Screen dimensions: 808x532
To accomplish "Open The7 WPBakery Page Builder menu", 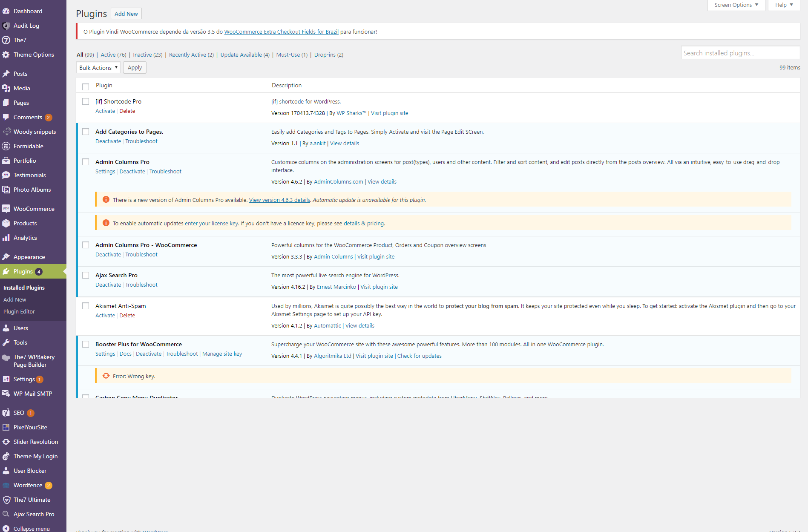I will [33, 361].
